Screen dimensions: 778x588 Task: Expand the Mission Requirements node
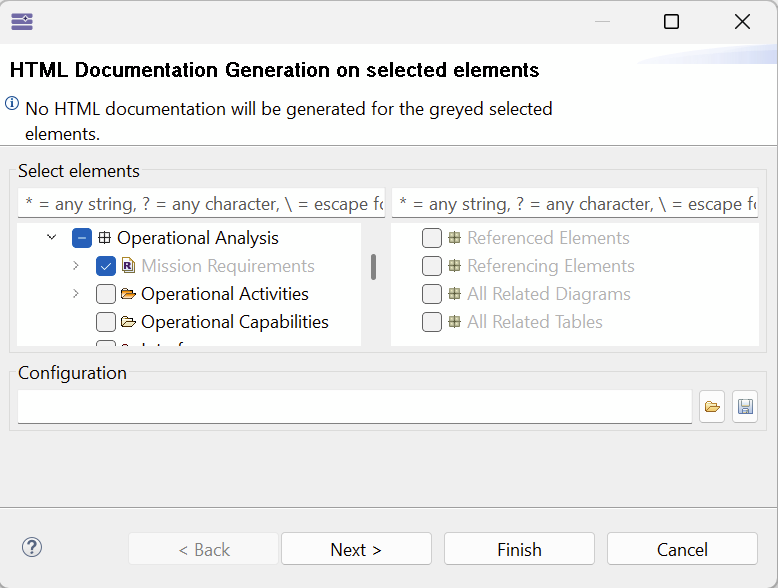click(x=75, y=266)
